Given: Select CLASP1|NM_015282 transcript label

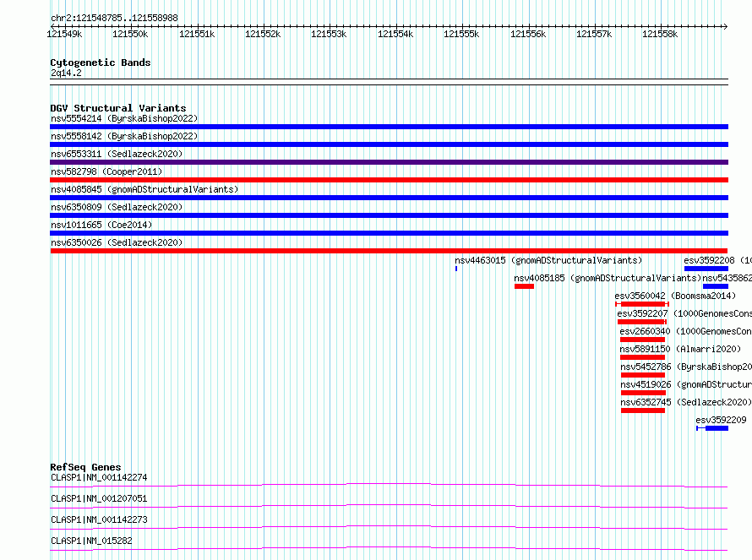Looking at the screenshot, I should tap(91, 541).
